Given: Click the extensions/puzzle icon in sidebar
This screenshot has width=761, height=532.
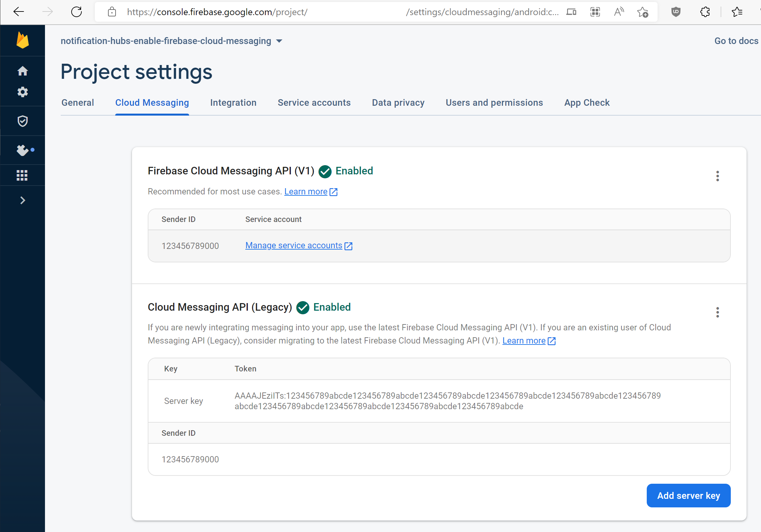Looking at the screenshot, I should coord(23,149).
